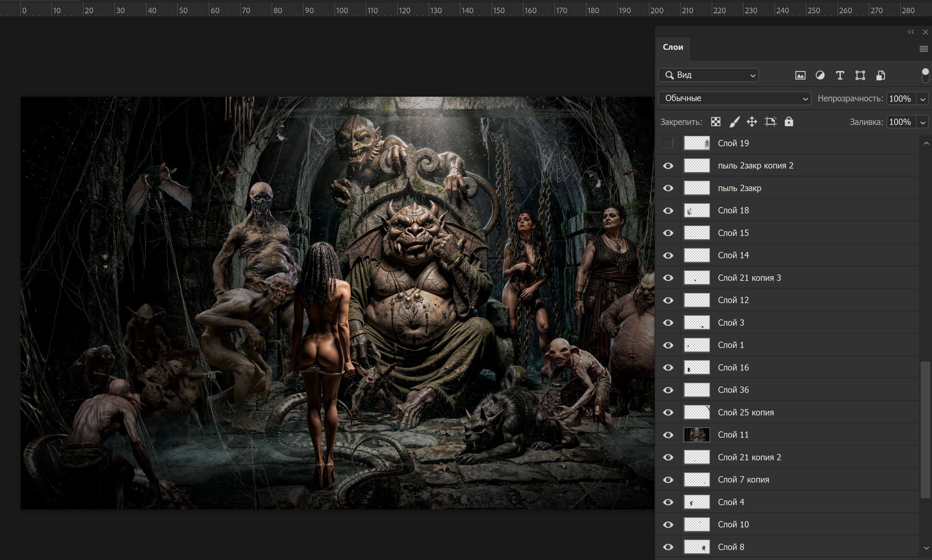Select the Слой 15 layer
Viewport: 932px width, 560px height.
pos(787,233)
